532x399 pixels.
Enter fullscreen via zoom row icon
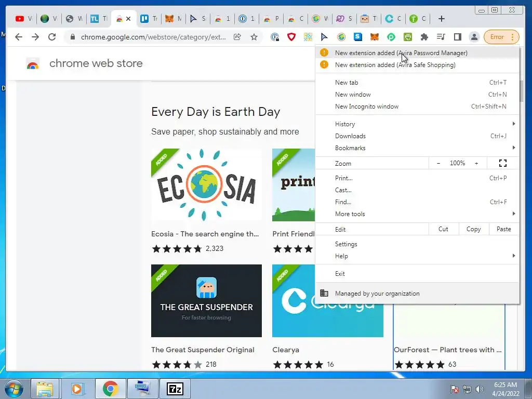point(503,163)
